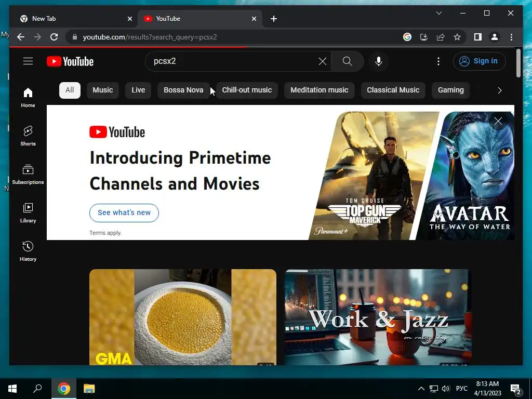Click the page vertical scrollbar
The height and width of the screenshot is (399, 532).
pos(518,63)
